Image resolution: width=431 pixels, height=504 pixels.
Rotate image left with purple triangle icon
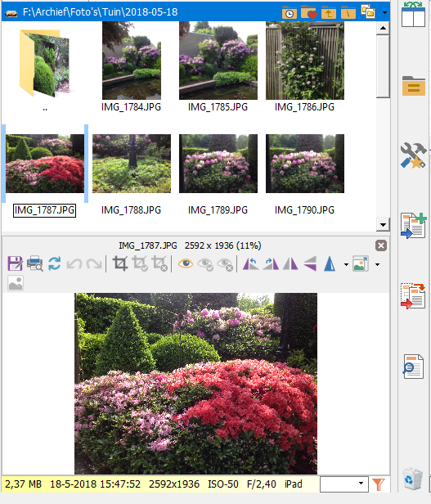pos(251,263)
